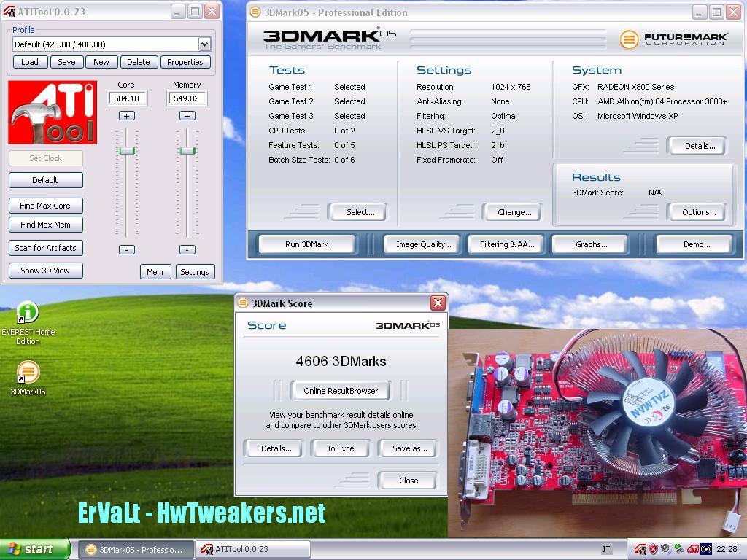Decrease Memory clock with minus button
This screenshot has width=747, height=560.
pyautogui.click(x=187, y=249)
